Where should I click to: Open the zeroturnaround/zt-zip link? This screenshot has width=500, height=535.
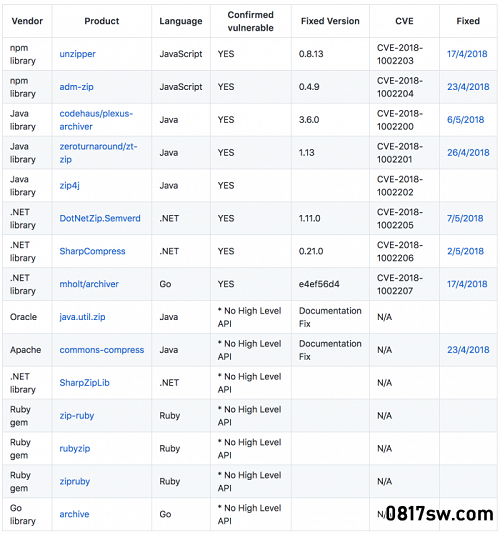tap(98, 153)
